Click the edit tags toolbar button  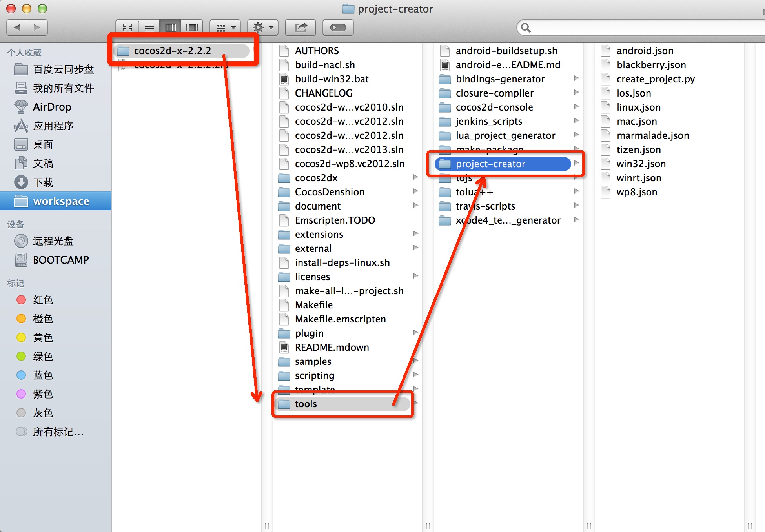338,27
